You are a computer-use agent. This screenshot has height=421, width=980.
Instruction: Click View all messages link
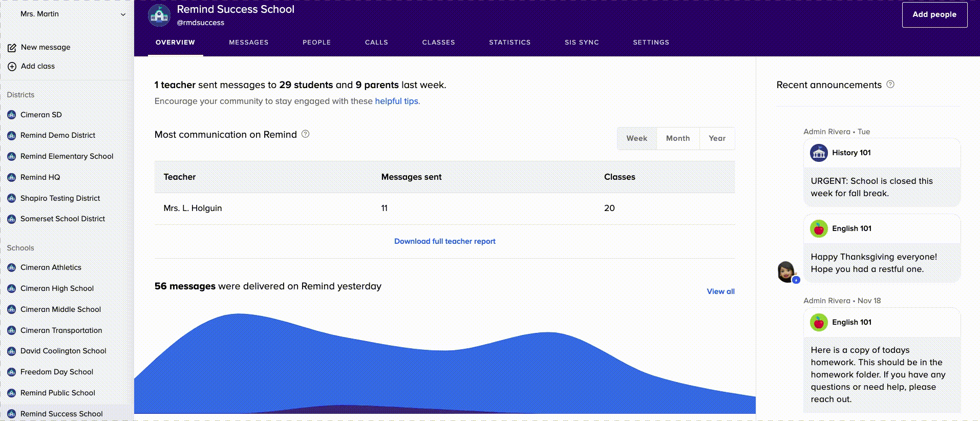coord(720,291)
